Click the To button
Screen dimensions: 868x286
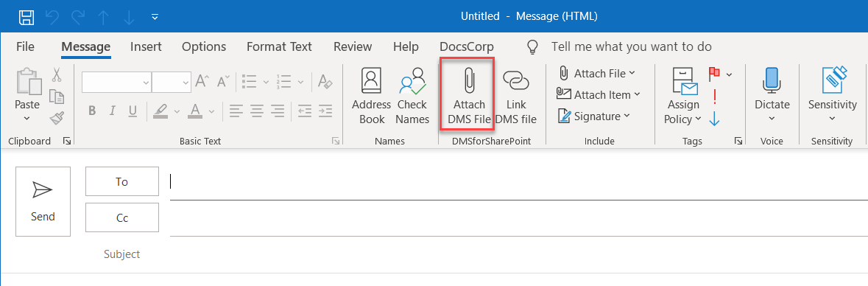[x=121, y=181]
